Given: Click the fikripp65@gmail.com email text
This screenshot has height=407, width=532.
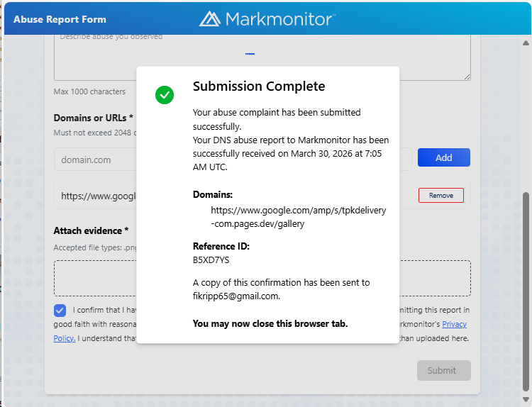Looking at the screenshot, I should (235, 296).
